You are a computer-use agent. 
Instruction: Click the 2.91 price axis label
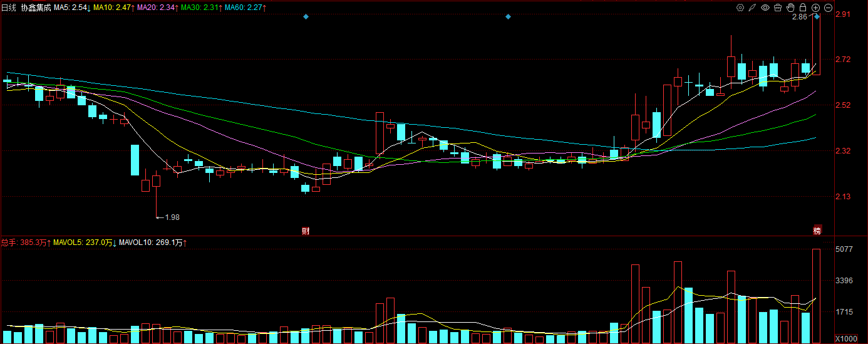(843, 14)
